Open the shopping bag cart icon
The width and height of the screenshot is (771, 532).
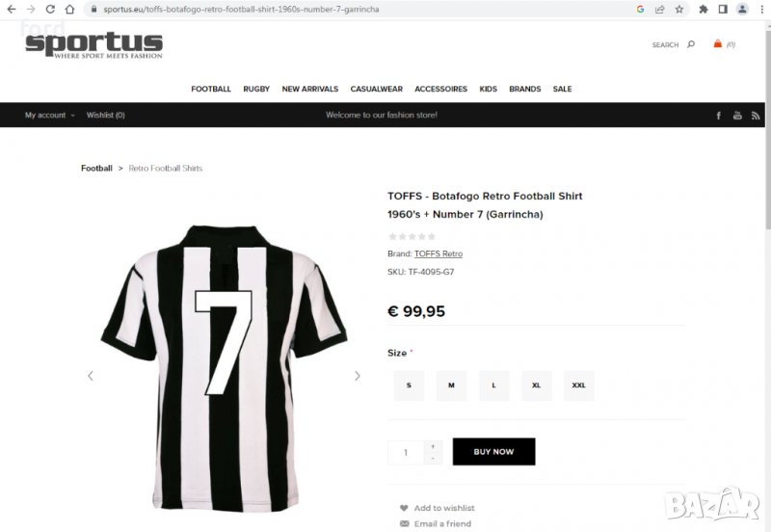point(718,44)
